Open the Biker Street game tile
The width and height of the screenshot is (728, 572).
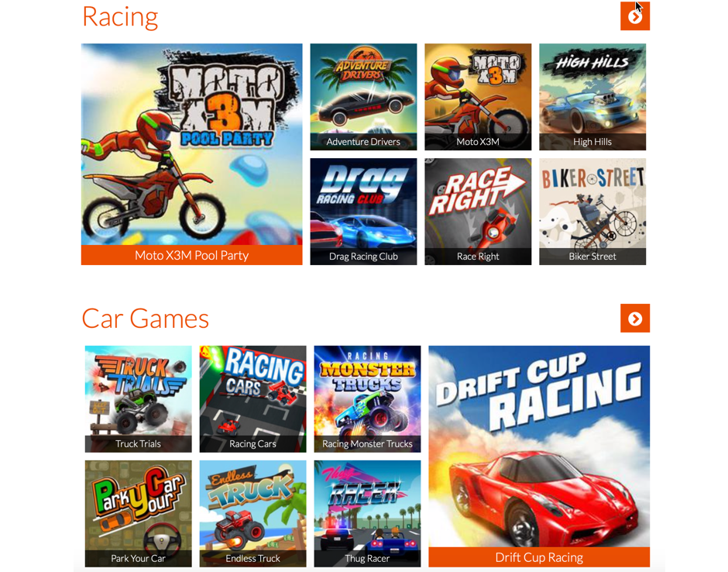coord(592,212)
